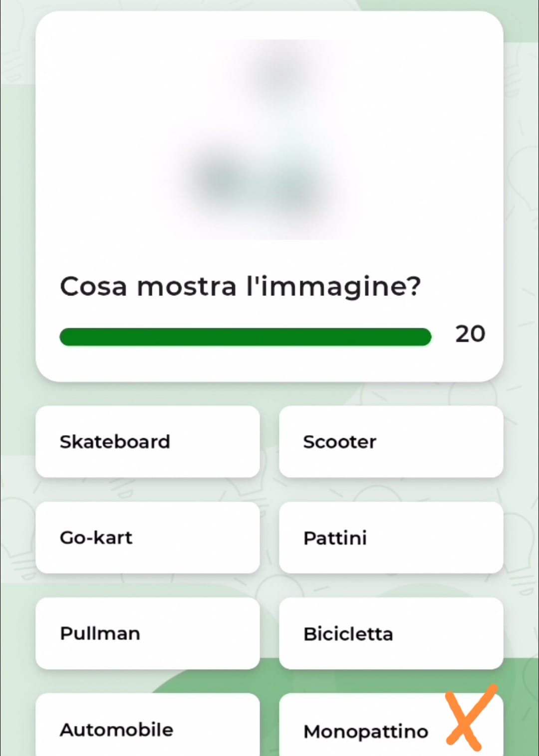Screen dimensions: 539x756
Task: Click the question text "Cosa mostra l'immagine?"
Action: (x=240, y=287)
